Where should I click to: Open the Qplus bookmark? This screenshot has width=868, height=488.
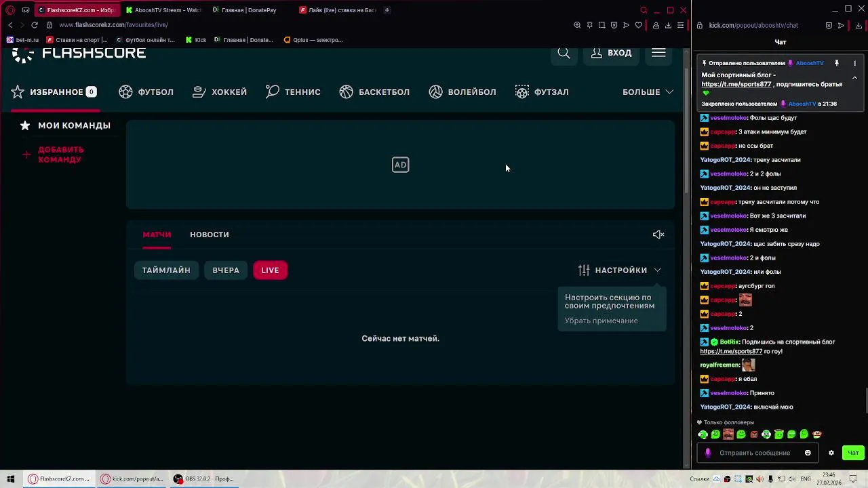(313, 40)
